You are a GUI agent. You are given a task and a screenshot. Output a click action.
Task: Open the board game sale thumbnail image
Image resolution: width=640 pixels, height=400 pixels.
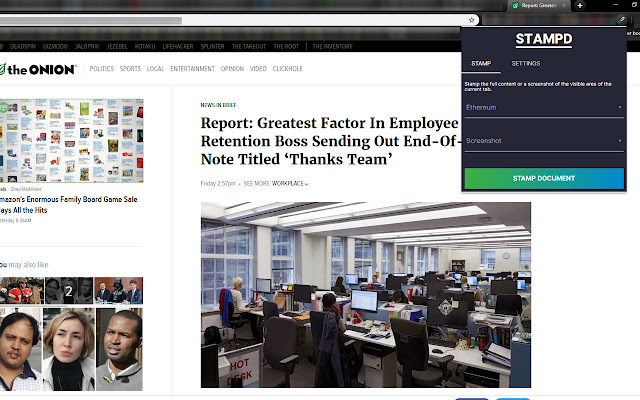(71, 140)
